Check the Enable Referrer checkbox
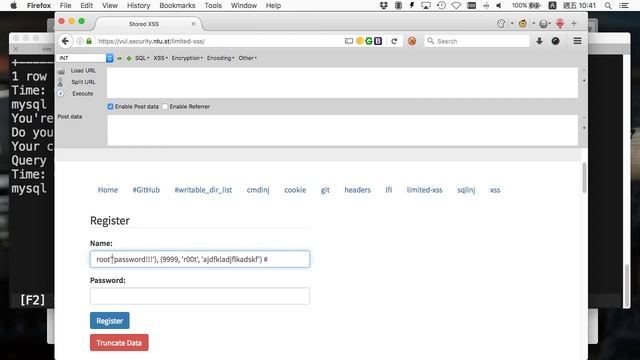The image size is (640, 360). pos(165,107)
